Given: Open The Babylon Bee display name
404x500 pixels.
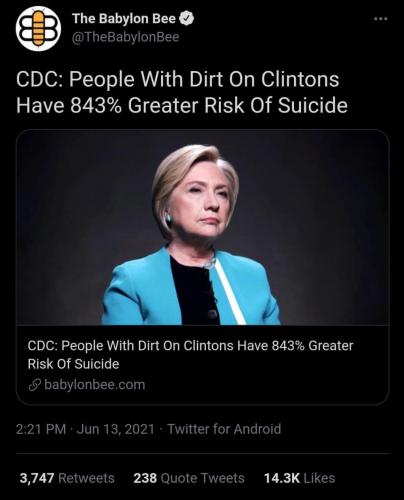Looking at the screenshot, I should [124, 19].
